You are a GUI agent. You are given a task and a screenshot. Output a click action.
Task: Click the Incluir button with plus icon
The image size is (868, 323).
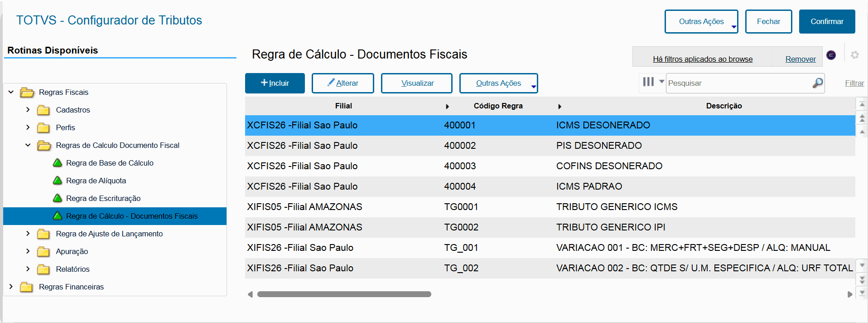[275, 83]
